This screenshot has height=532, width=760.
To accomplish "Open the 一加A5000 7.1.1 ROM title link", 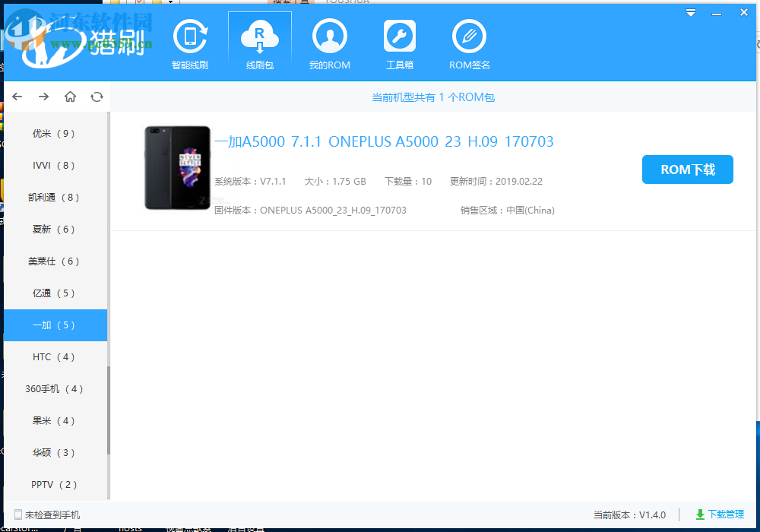I will tap(384, 141).
